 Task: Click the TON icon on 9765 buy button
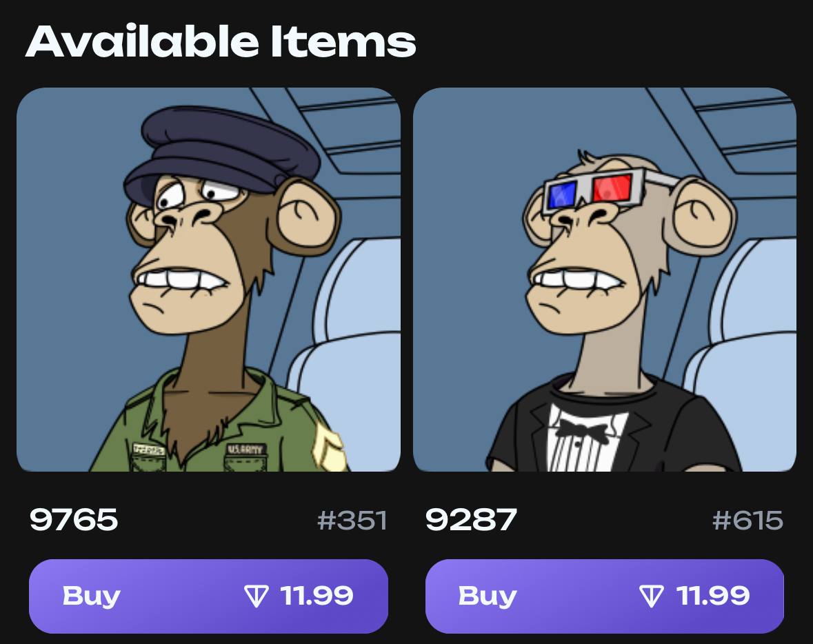256,596
